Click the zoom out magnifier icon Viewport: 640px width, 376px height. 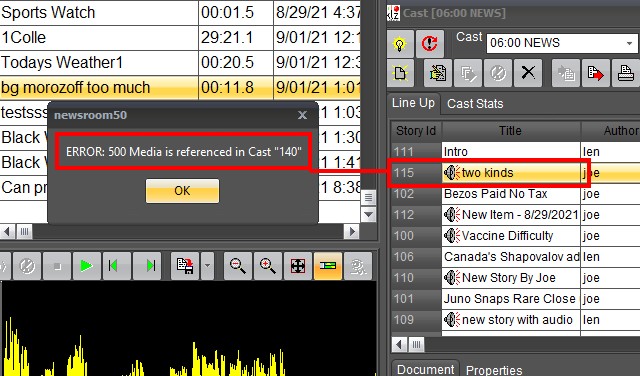[238, 266]
